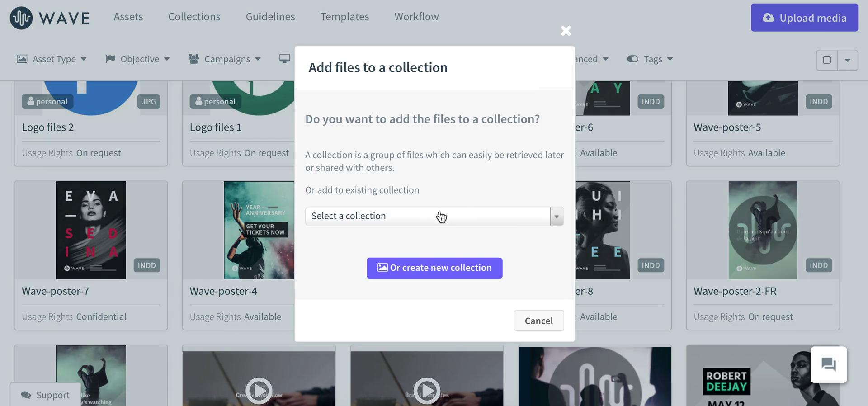Open the Collections menu
The image size is (868, 406).
click(194, 17)
